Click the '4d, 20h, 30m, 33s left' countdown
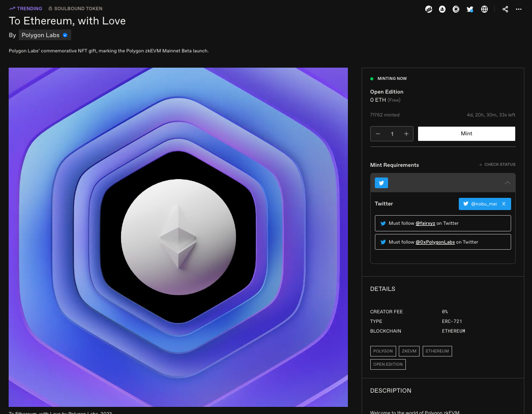This screenshot has height=414, width=532. point(491,115)
